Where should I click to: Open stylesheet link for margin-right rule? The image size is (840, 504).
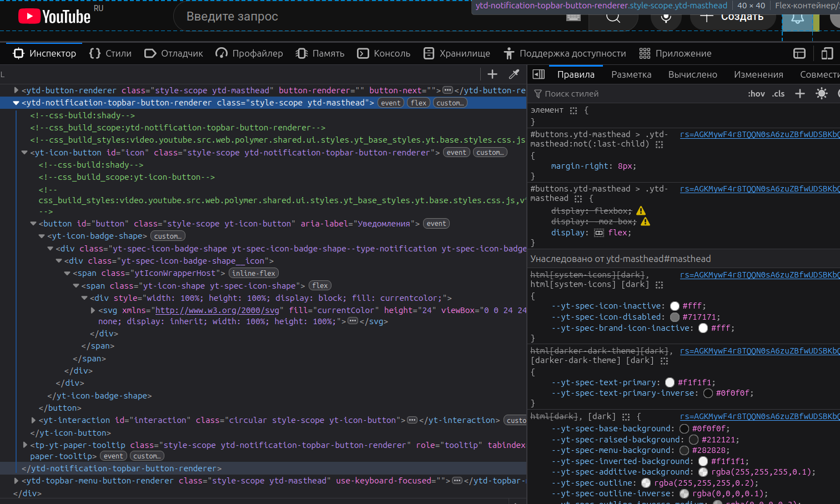click(x=759, y=134)
